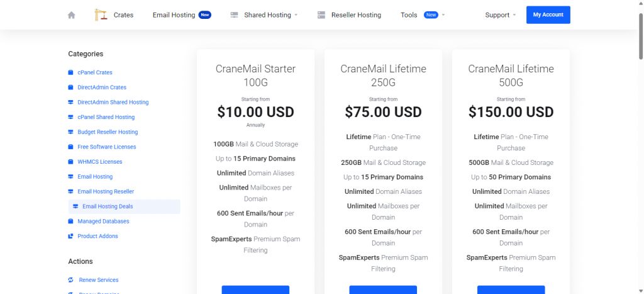Expand the Shared Hosting dropdown arrow

[296, 15]
